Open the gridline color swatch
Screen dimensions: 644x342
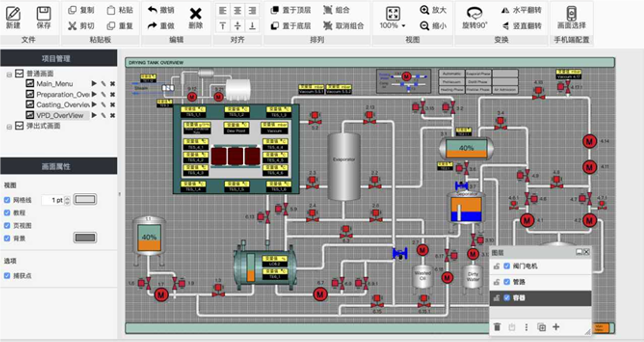coord(85,199)
